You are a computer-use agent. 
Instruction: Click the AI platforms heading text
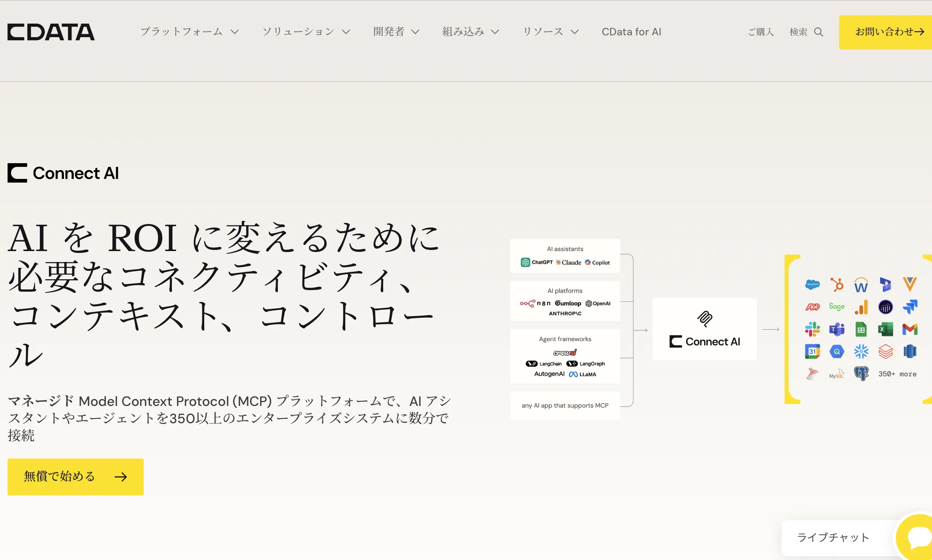pos(565,291)
